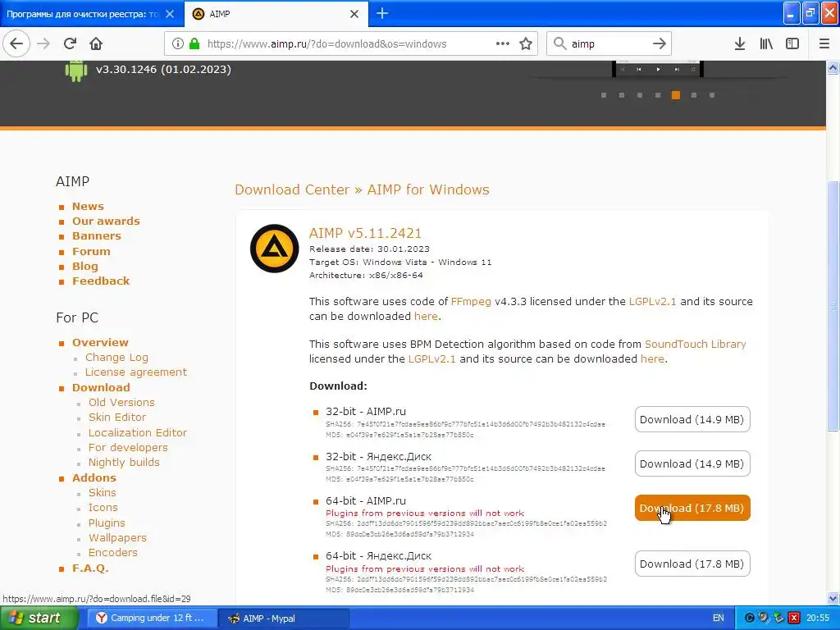
Task: Open page actions three-dot menu
Action: click(x=503, y=44)
